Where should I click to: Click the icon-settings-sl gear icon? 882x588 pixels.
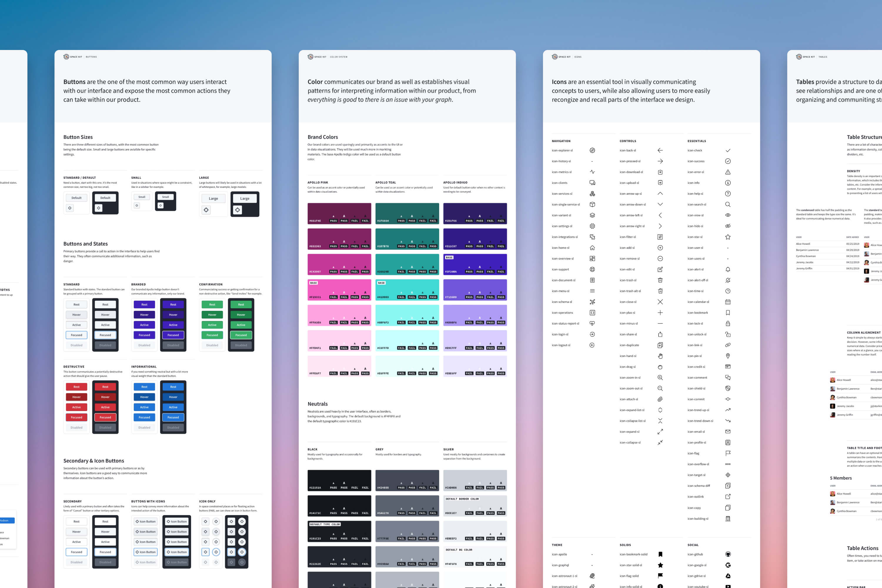[x=592, y=226]
